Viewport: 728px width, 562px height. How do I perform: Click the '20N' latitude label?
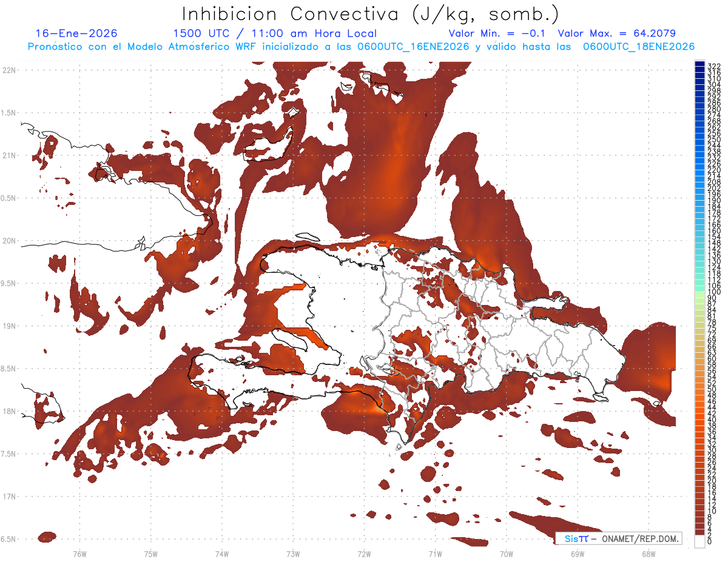tap(9, 241)
